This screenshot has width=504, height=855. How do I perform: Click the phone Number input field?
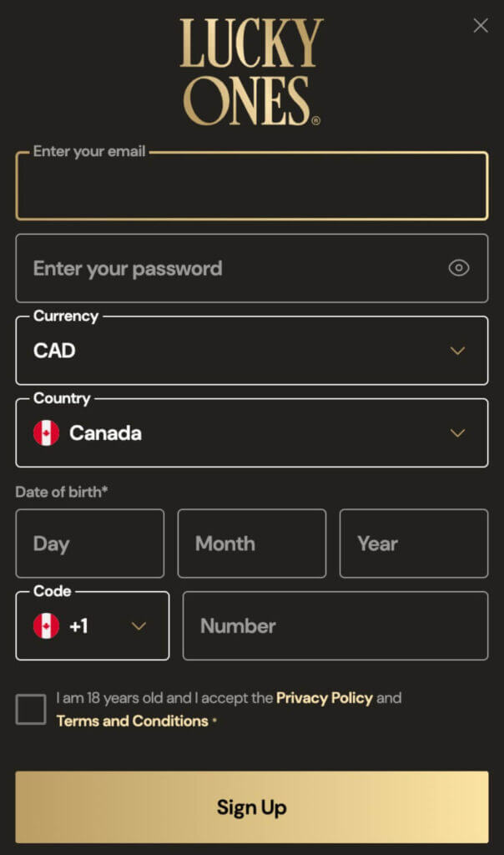click(335, 626)
